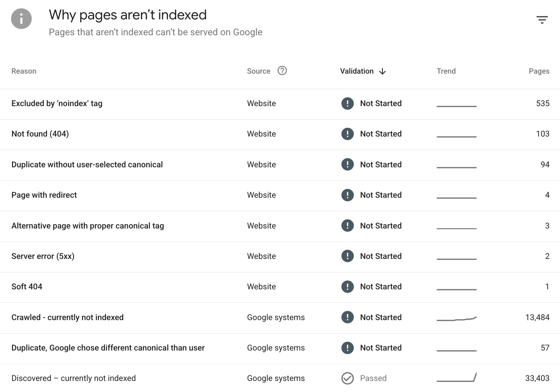This screenshot has height=392, width=560.
Task: Toggle the Validation sort arrow
Action: pos(382,71)
